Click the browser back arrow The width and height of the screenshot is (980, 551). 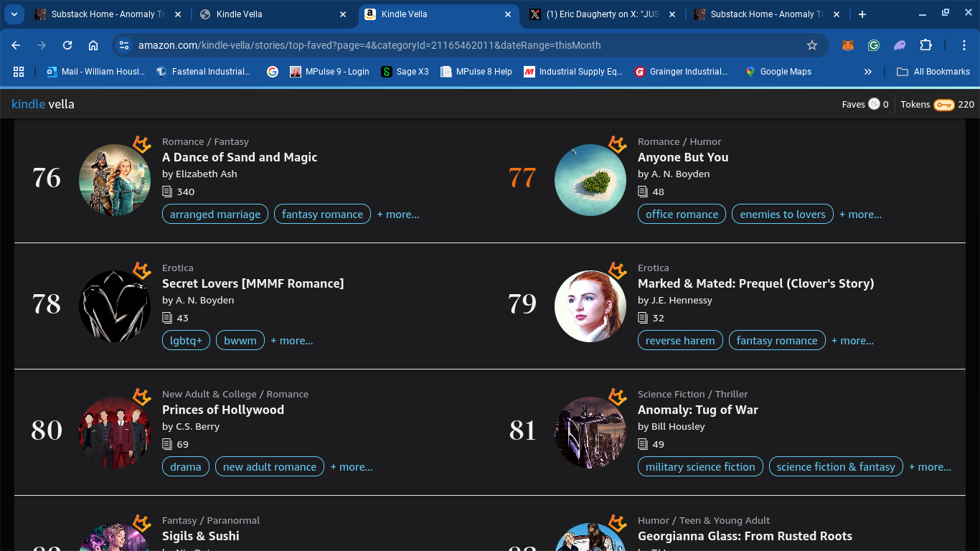[16, 45]
